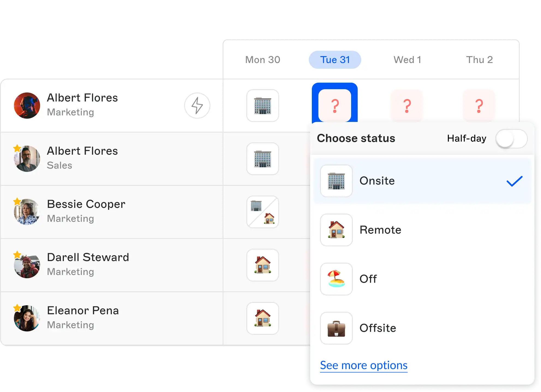Switch to the Tue 31 day tab
The height and width of the screenshot is (392, 541).
335,60
